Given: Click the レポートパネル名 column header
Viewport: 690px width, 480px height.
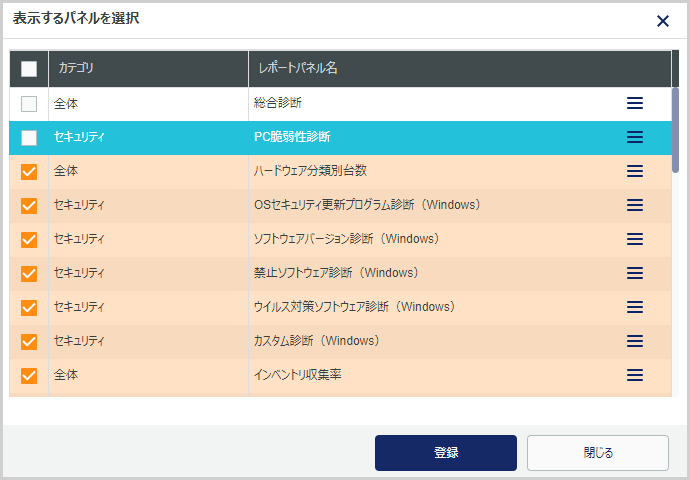Looking at the screenshot, I should pyautogui.click(x=460, y=69).
